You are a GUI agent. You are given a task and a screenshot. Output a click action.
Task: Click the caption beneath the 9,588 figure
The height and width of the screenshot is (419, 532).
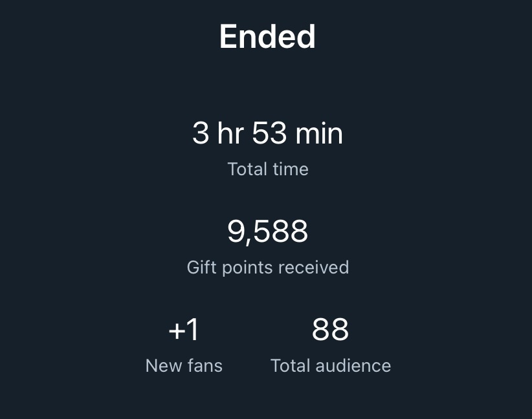[x=267, y=267]
